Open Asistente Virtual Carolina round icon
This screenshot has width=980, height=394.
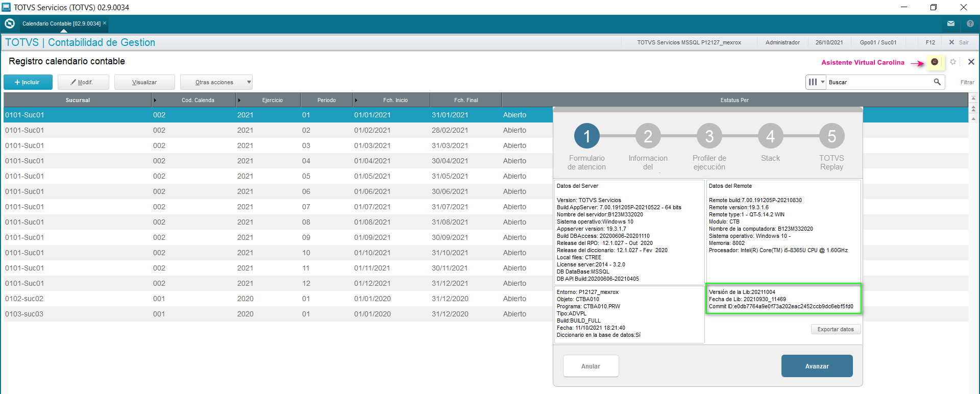935,62
